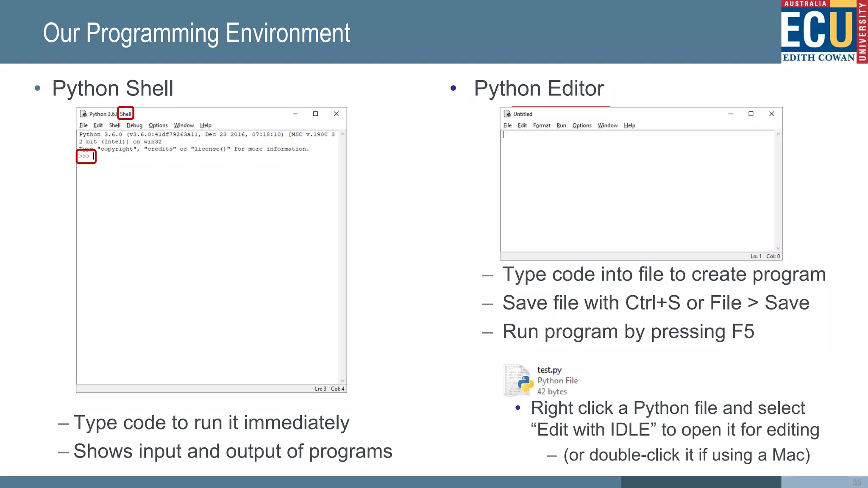Click the editor scrollbar up arrow

coord(778,134)
